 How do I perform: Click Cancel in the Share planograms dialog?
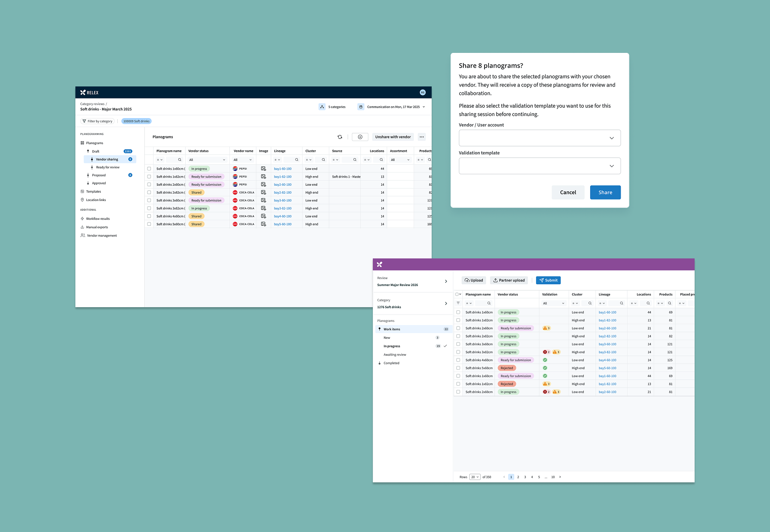(x=568, y=192)
